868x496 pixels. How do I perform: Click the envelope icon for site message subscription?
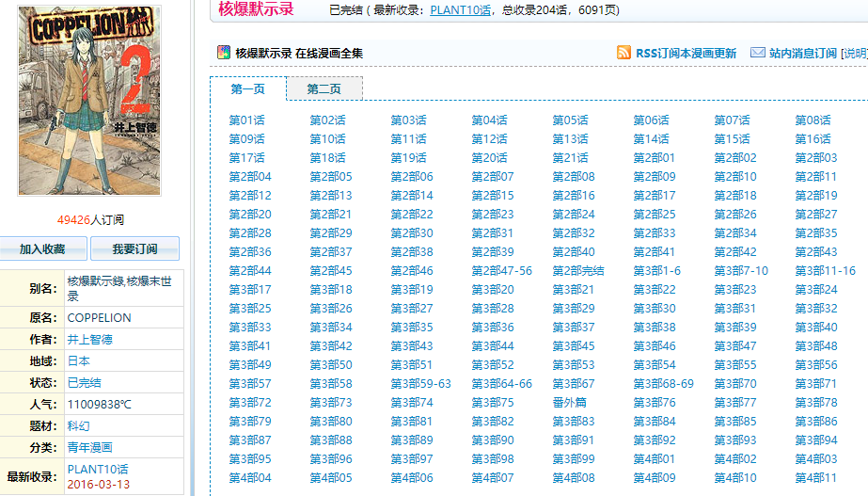pos(757,53)
